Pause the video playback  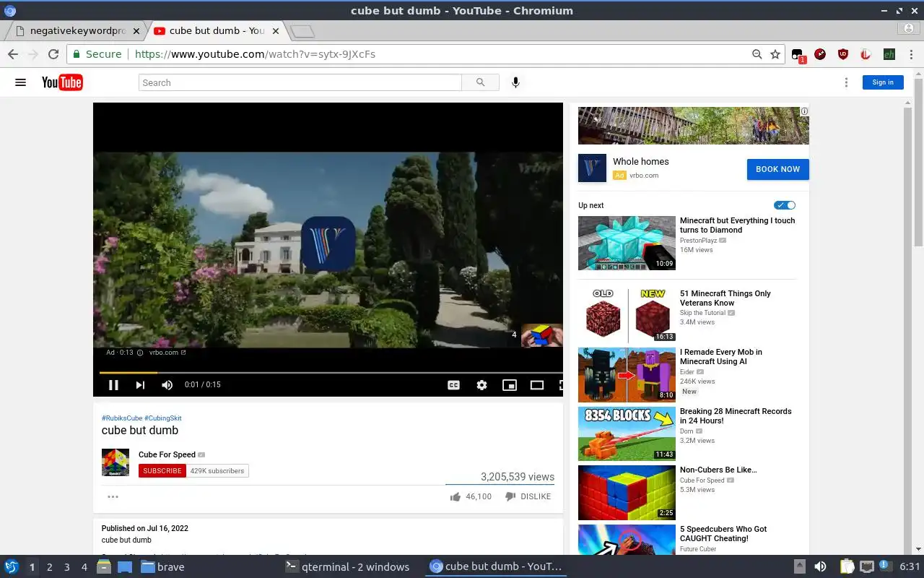(x=113, y=385)
